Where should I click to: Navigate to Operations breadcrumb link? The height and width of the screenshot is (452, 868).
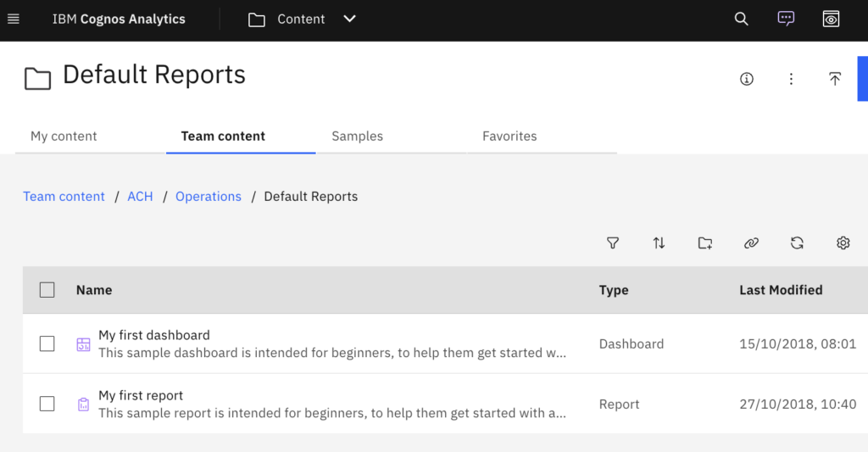click(209, 196)
